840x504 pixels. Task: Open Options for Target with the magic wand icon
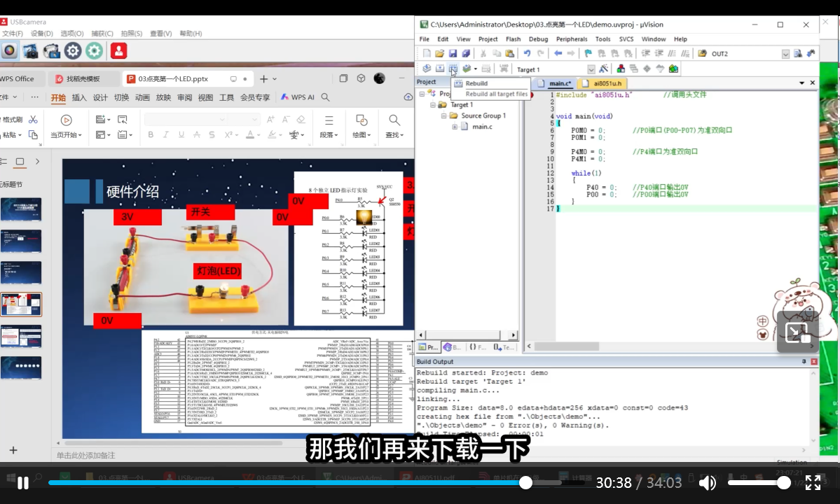[604, 69]
